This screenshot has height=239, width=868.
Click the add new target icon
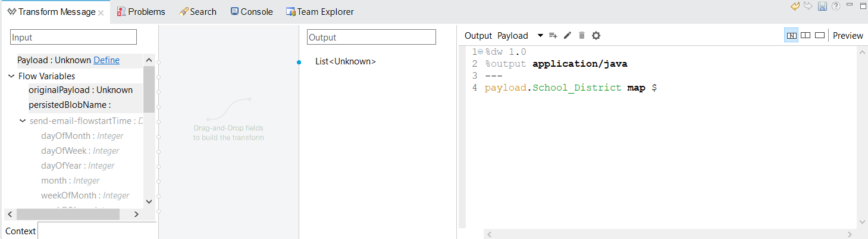(553, 36)
